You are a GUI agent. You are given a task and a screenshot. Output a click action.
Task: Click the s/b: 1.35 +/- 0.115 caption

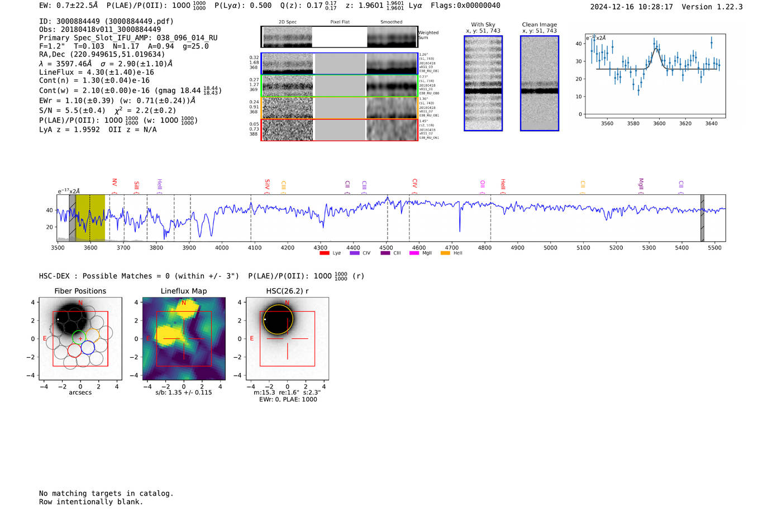[184, 392]
